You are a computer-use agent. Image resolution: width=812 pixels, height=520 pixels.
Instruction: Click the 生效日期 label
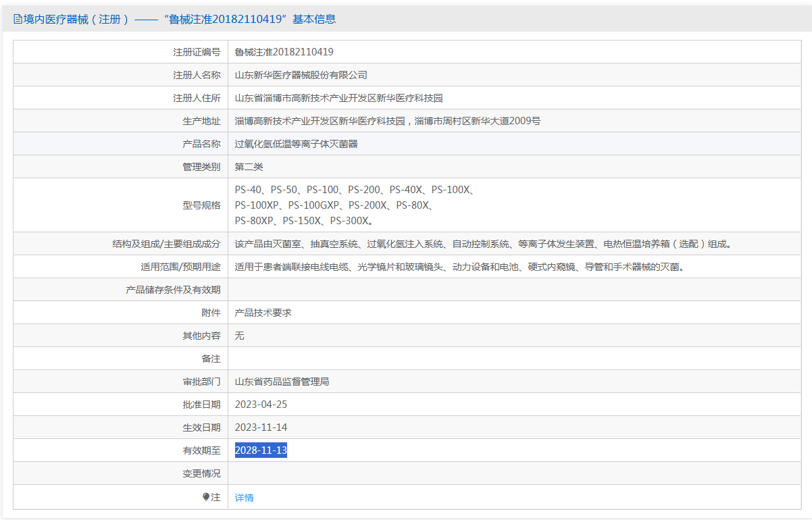201,427
